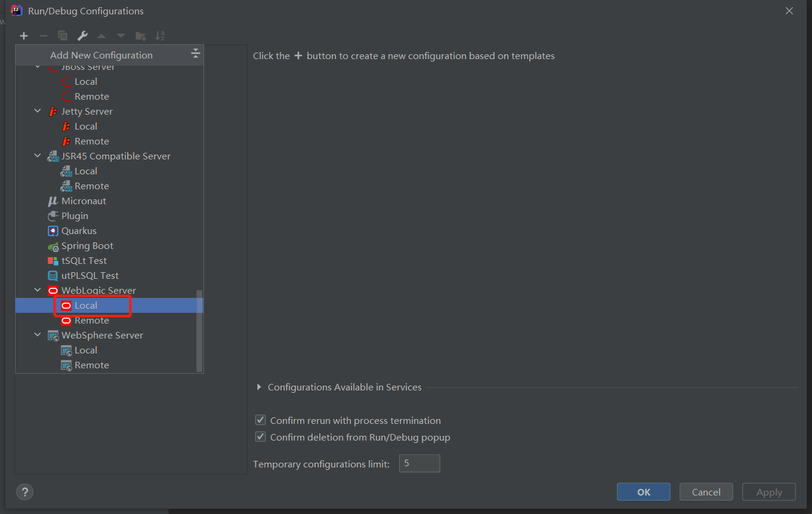This screenshot has width=812, height=514.
Task: Collapse the JBoss Server node
Action: (x=38, y=67)
